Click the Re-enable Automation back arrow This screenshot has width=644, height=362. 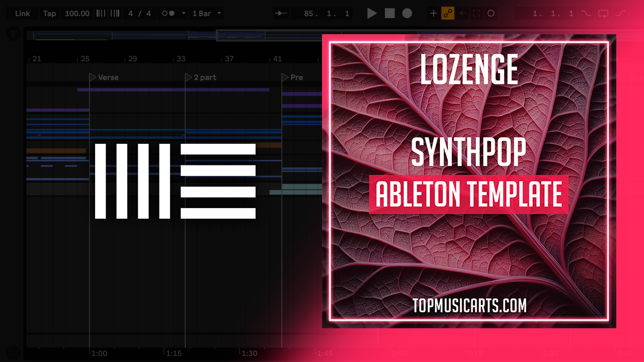(x=462, y=14)
